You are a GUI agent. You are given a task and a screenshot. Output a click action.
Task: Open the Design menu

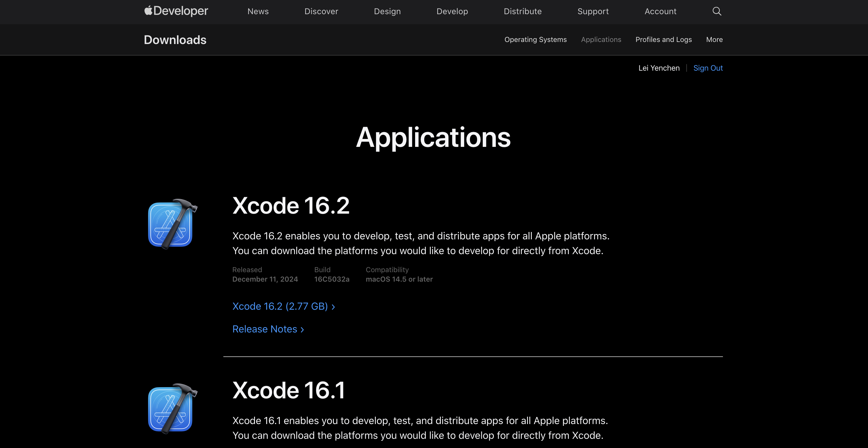[387, 12]
